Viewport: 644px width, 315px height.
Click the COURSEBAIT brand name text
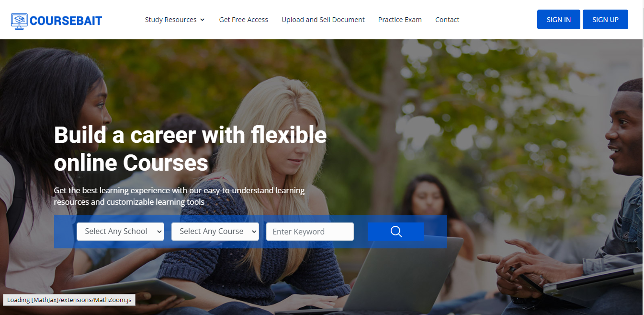(x=66, y=21)
